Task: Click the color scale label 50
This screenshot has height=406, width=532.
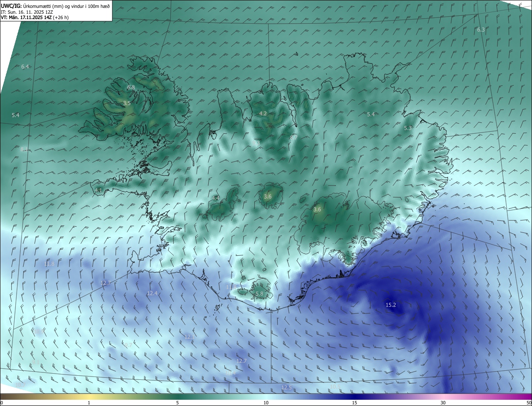Action: click(529, 403)
